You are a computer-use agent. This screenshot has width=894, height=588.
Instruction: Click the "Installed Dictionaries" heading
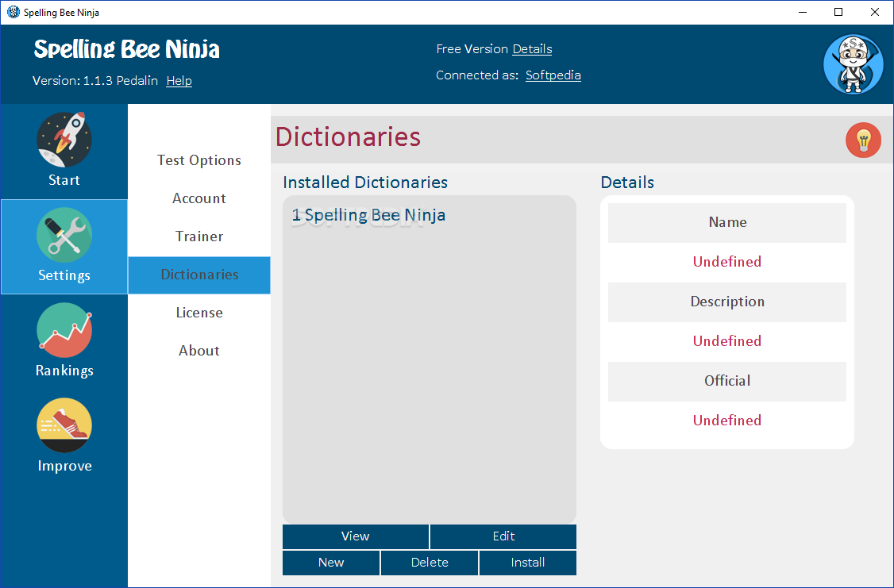tap(365, 183)
